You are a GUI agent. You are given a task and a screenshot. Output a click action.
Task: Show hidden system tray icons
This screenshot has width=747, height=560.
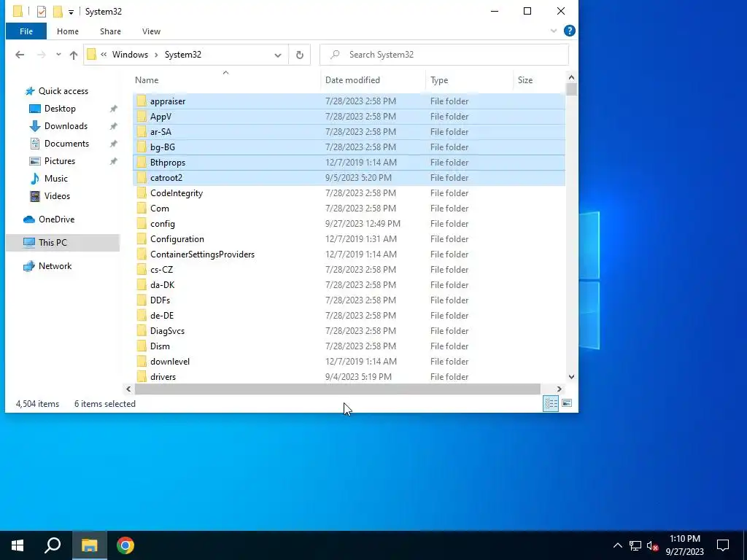(617, 545)
